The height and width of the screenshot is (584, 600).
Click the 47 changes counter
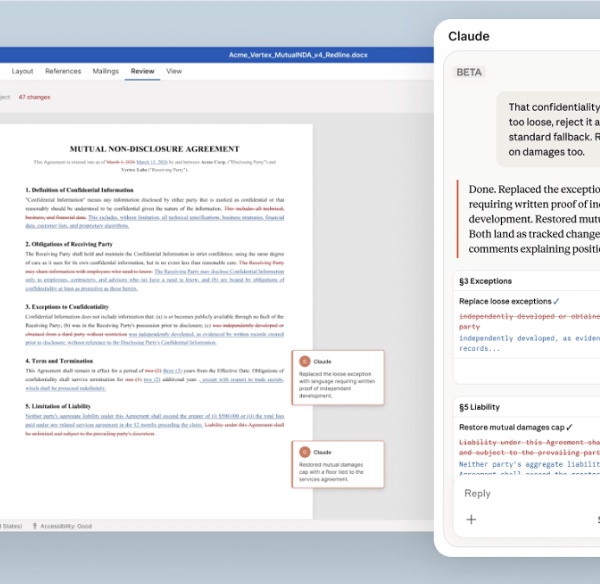(34, 97)
